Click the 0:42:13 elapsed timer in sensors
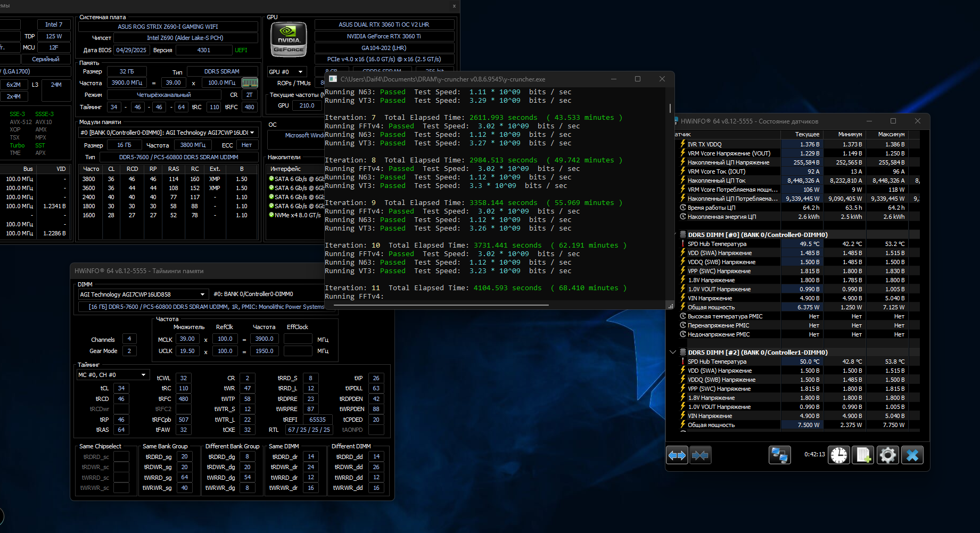This screenshot has width=980, height=533. tap(814, 455)
